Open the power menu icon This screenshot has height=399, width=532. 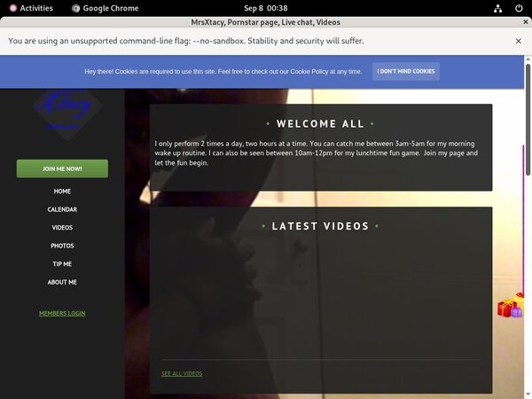(x=518, y=8)
